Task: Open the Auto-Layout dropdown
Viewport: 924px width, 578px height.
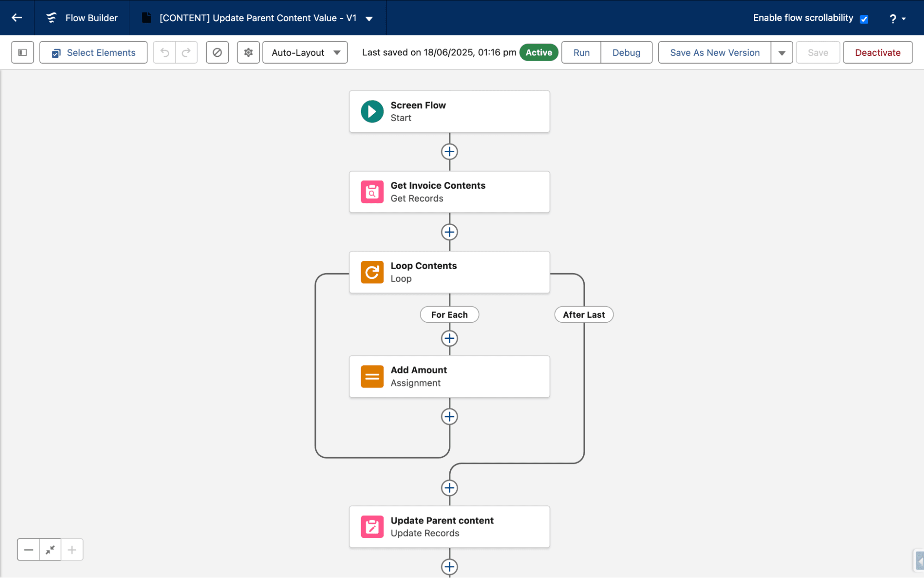Action: 305,52
